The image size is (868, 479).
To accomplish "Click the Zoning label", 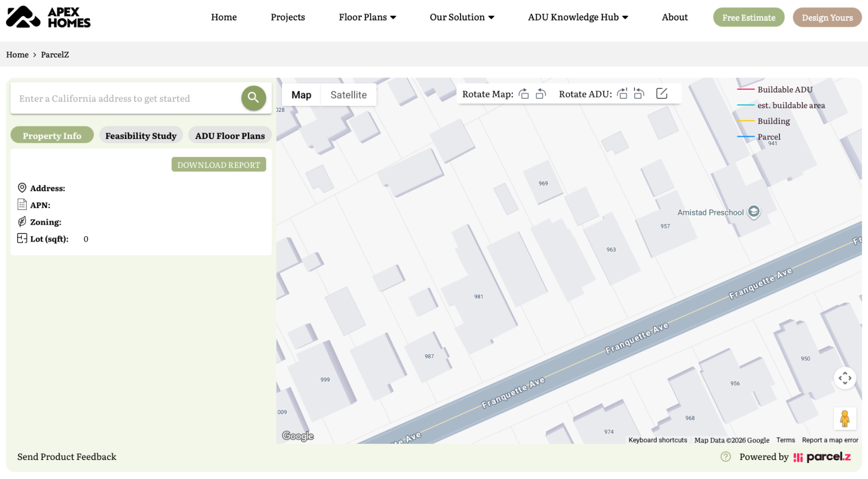I will [46, 222].
